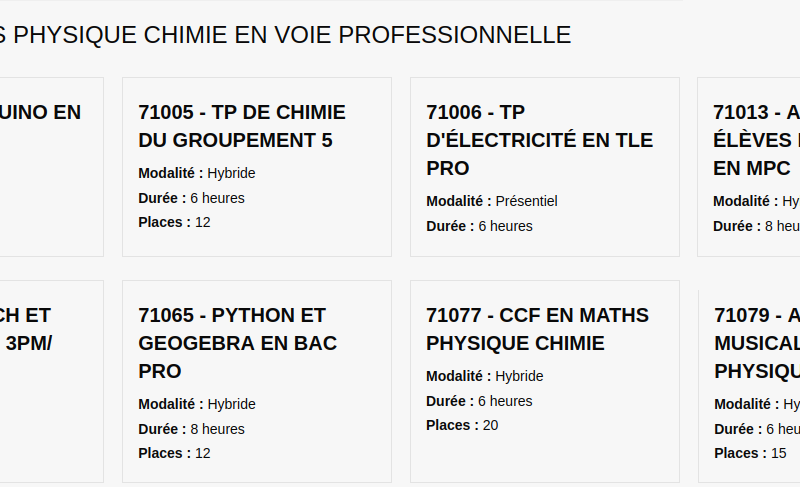Click 'Places : 12' in the 71005 card

click(174, 222)
